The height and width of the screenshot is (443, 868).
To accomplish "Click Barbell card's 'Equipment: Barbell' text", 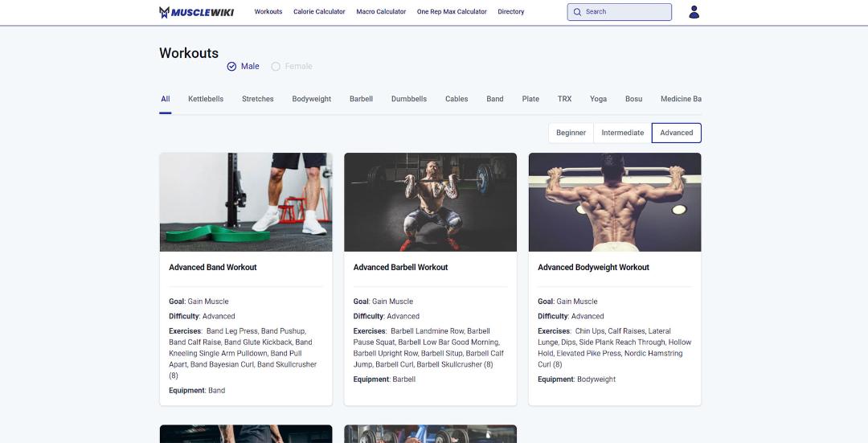I will click(x=384, y=379).
